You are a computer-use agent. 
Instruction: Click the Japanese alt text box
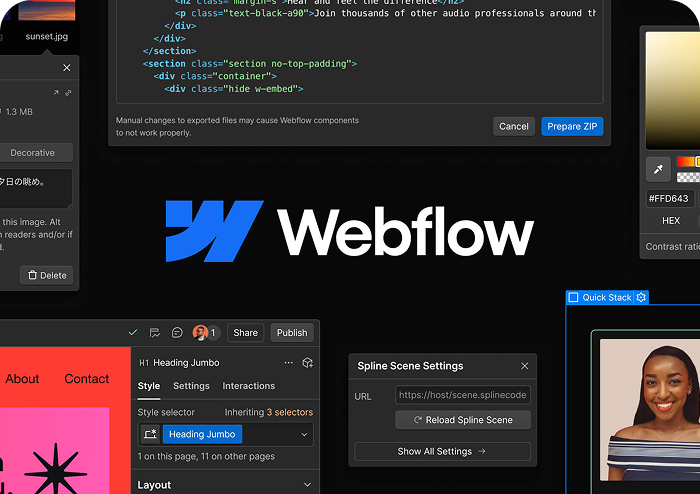(x=36, y=188)
